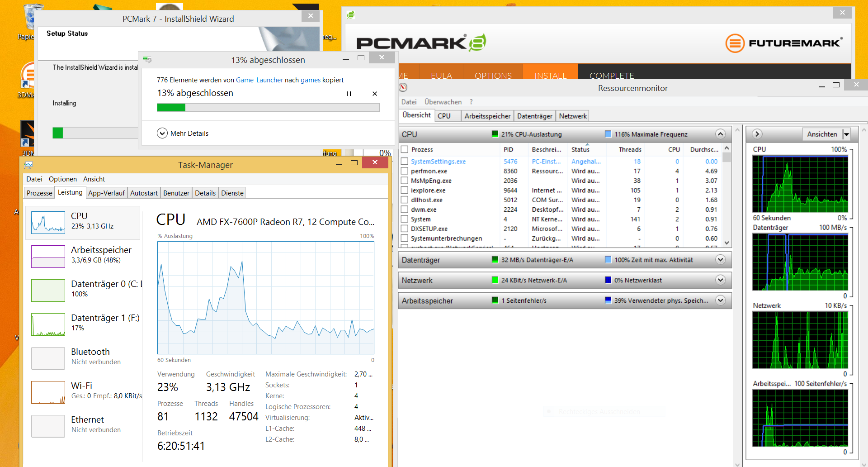The height and width of the screenshot is (467, 868).
Task: Expand Mehr Details in copy dialog
Action: (162, 133)
